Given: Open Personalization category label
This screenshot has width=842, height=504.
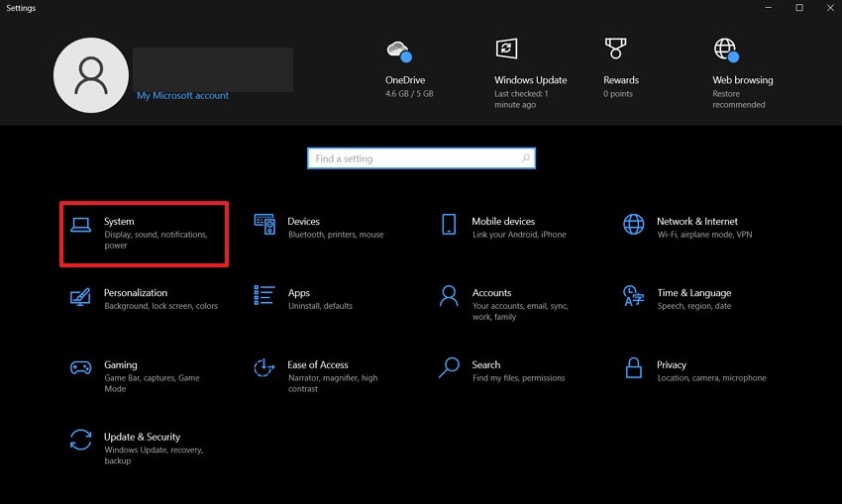Looking at the screenshot, I should click(x=136, y=292).
